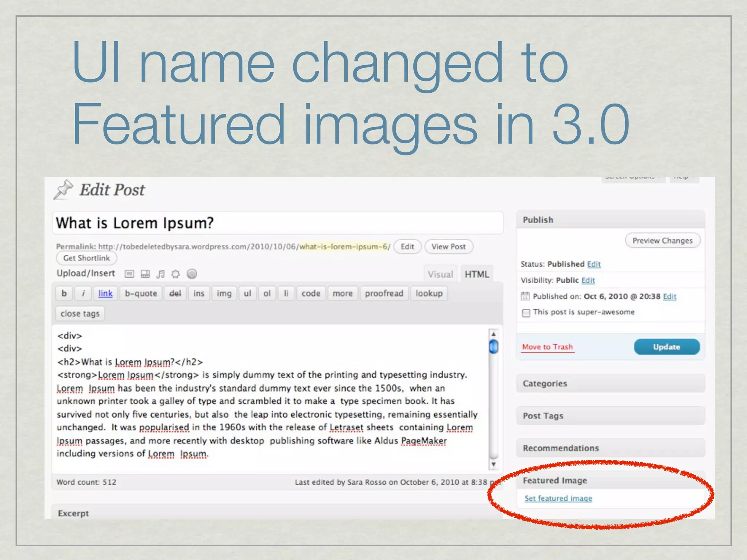
Task: Click the ol list button
Action: click(x=267, y=293)
